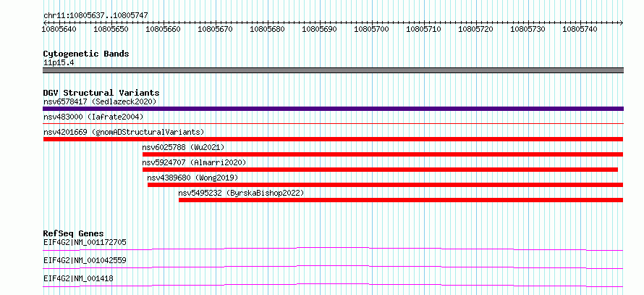Click the RefSeq Genes track title

pos(74,233)
